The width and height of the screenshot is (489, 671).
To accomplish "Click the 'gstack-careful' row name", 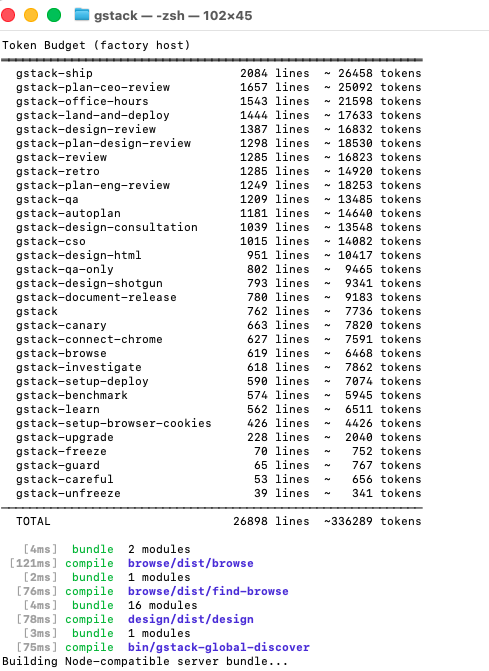I will tap(65, 480).
